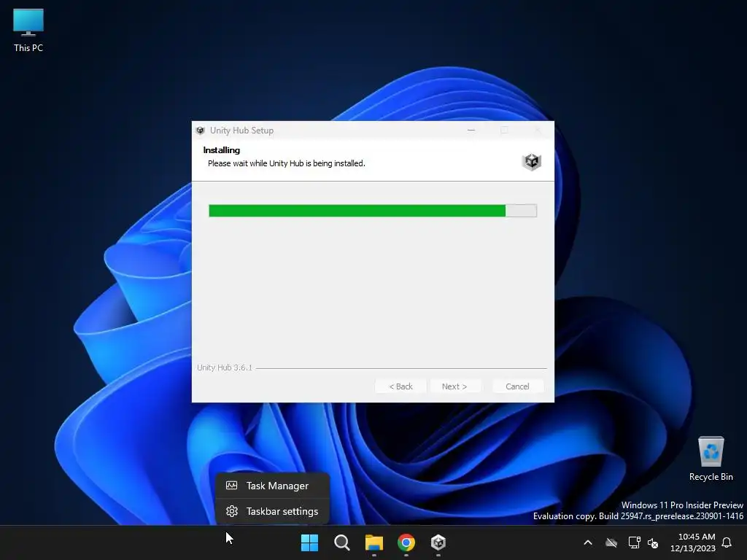This screenshot has height=560, width=747.
Task: Click the 'Installing' heading text
Action: (x=222, y=150)
